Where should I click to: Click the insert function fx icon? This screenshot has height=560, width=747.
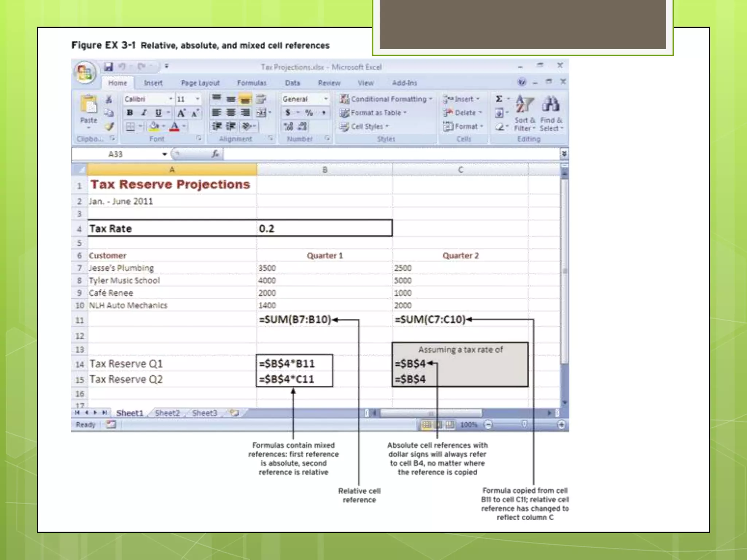pyautogui.click(x=215, y=154)
